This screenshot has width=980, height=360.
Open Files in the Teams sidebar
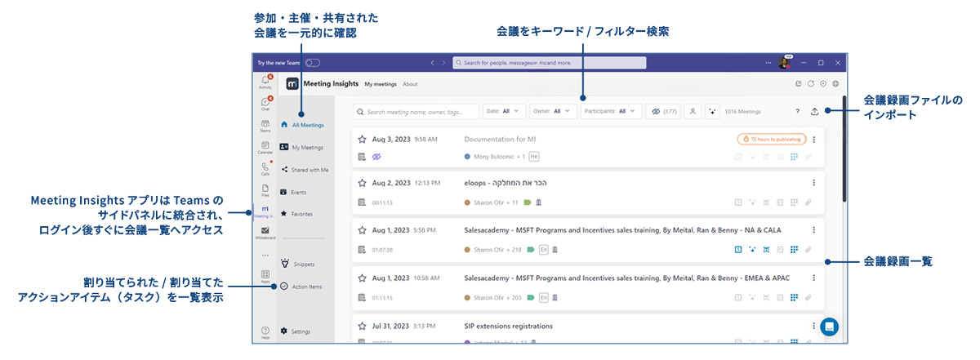pos(265,192)
